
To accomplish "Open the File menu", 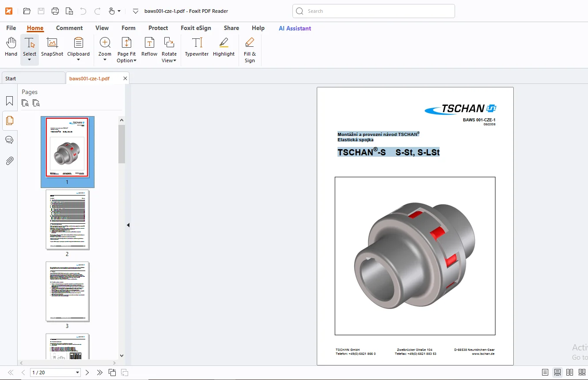I will coord(11,28).
